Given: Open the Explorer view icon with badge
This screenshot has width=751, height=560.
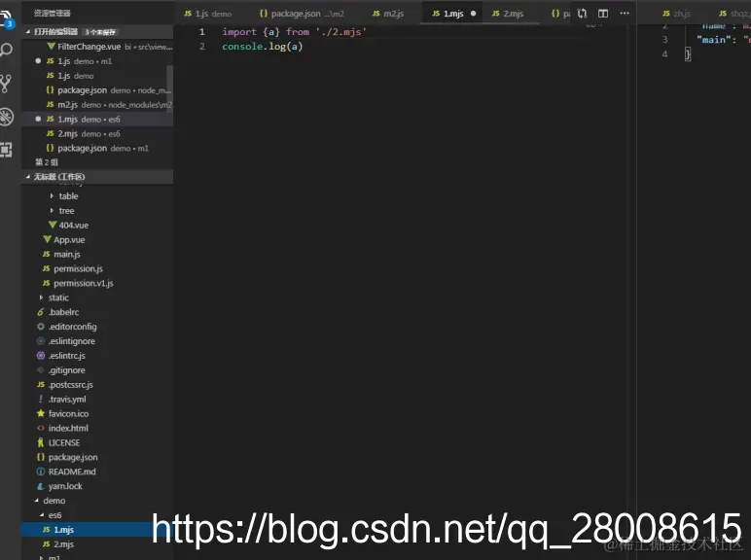Looking at the screenshot, I should click(7, 19).
